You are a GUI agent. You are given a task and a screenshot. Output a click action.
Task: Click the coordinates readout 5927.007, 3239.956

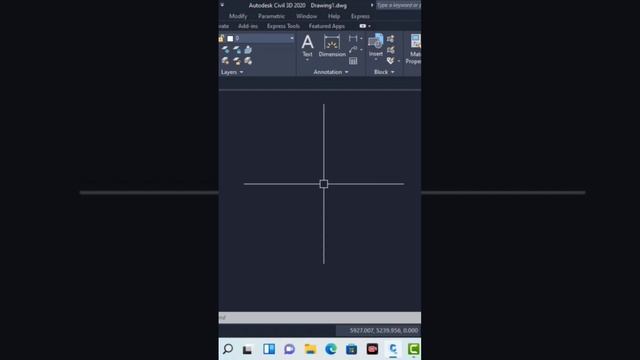click(x=384, y=331)
